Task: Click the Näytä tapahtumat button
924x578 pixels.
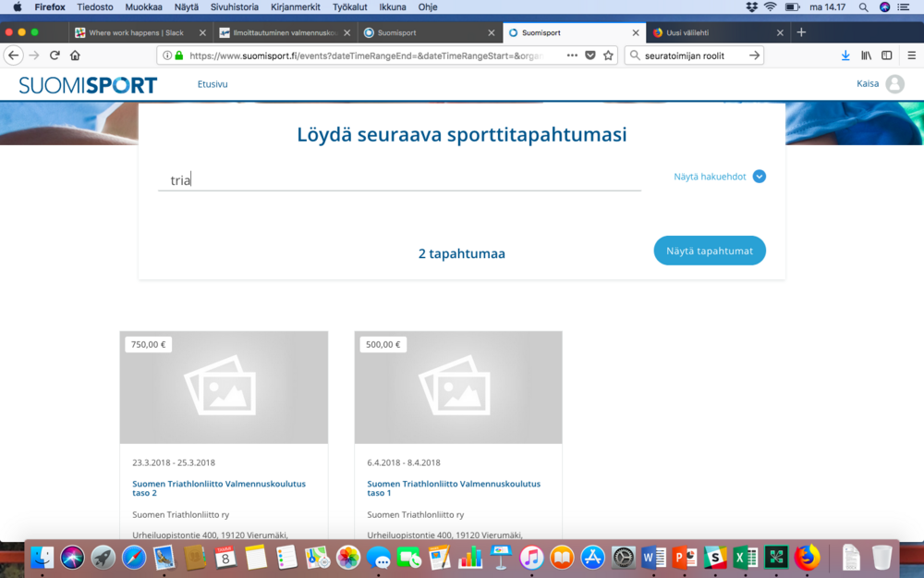Action: [x=710, y=251]
